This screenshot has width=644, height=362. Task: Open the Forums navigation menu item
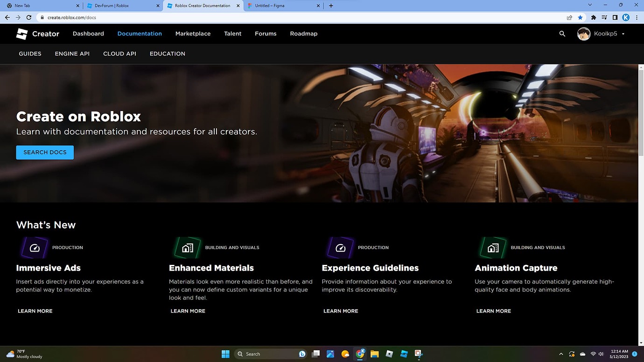pyautogui.click(x=265, y=33)
